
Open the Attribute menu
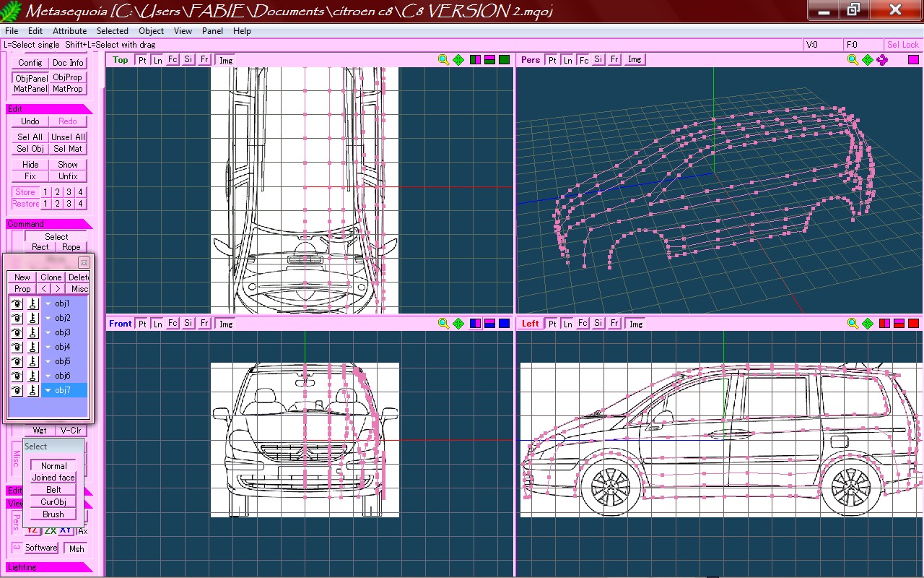point(70,31)
